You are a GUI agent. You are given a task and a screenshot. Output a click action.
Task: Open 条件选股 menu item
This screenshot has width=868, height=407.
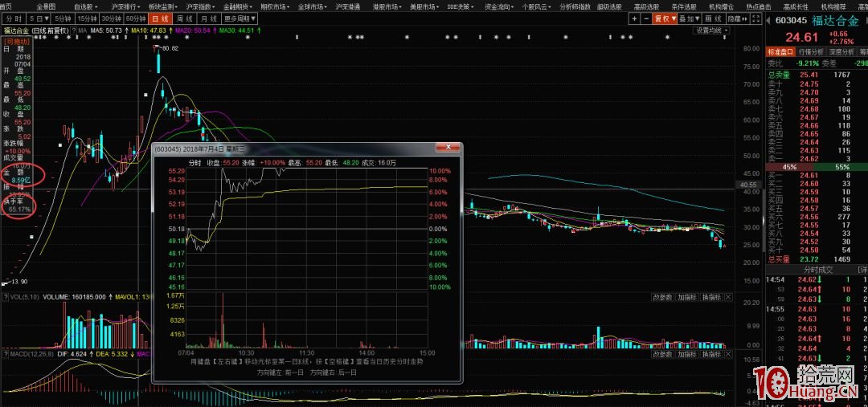pos(683,6)
